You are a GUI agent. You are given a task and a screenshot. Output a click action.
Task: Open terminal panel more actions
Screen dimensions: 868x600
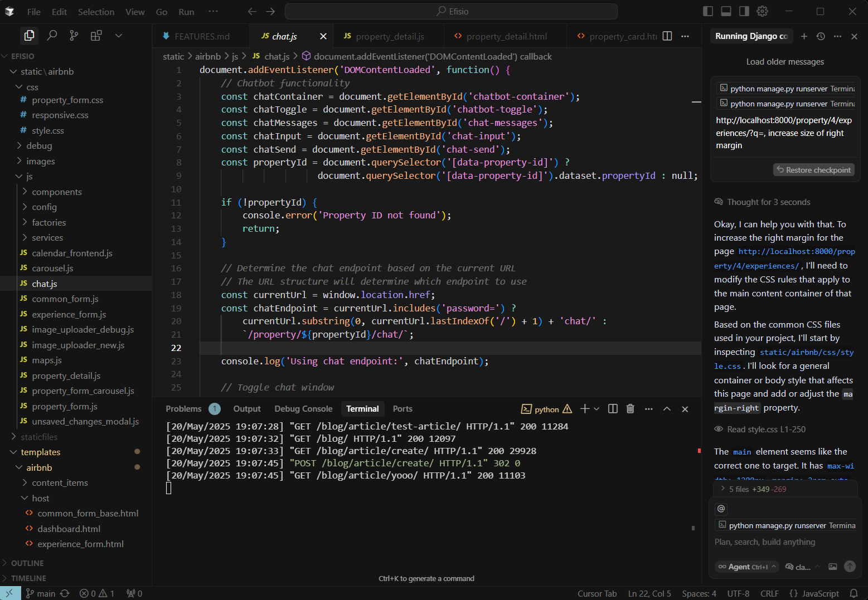pos(648,409)
